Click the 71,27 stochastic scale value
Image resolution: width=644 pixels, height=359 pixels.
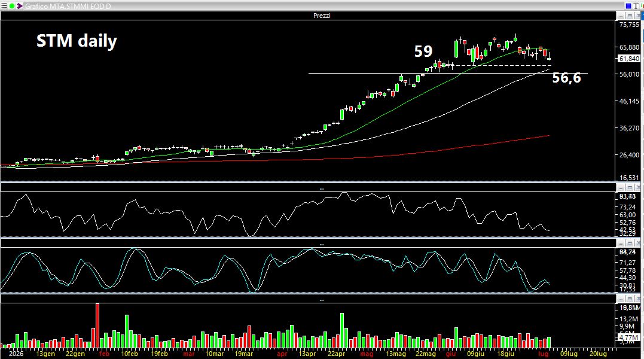tap(628, 263)
